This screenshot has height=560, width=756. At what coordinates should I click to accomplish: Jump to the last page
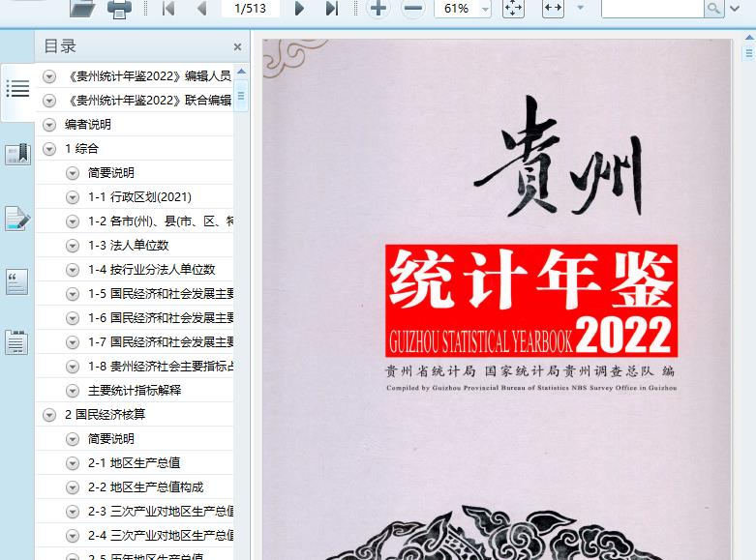click(x=332, y=8)
